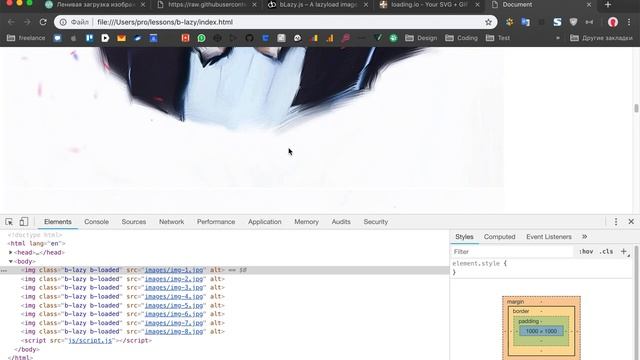The height and width of the screenshot is (360, 640).
Task: Reload the current page
Action: [43, 22]
